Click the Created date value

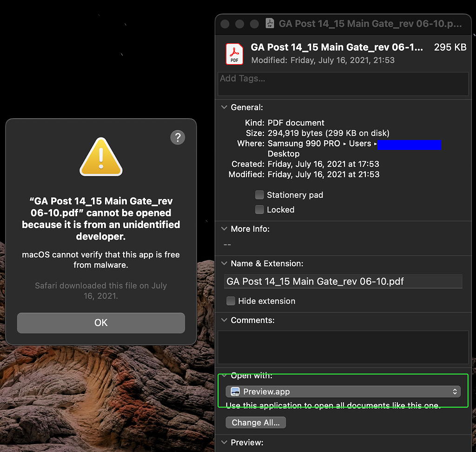pos(324,164)
